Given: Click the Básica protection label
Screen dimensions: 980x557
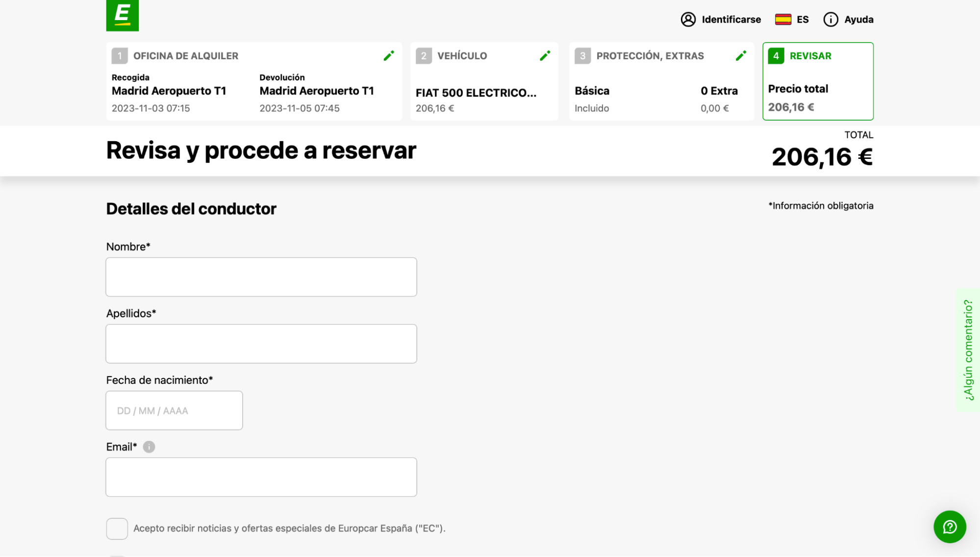Looking at the screenshot, I should 592,91.
